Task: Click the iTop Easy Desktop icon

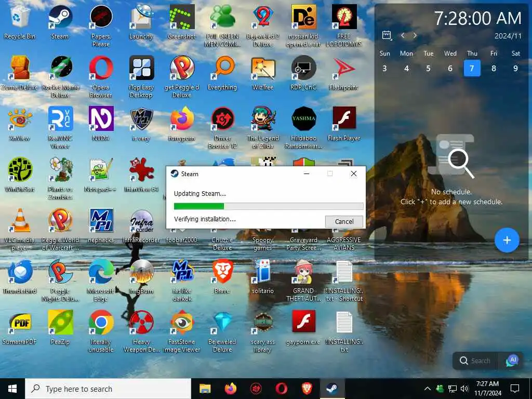Action: [141, 68]
